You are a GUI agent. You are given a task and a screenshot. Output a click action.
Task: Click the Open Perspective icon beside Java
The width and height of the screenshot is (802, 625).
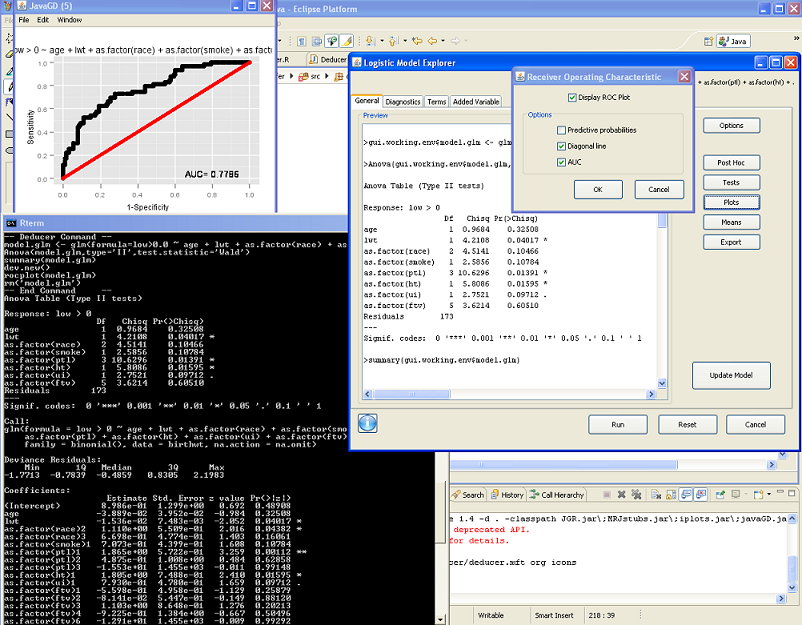(708, 41)
